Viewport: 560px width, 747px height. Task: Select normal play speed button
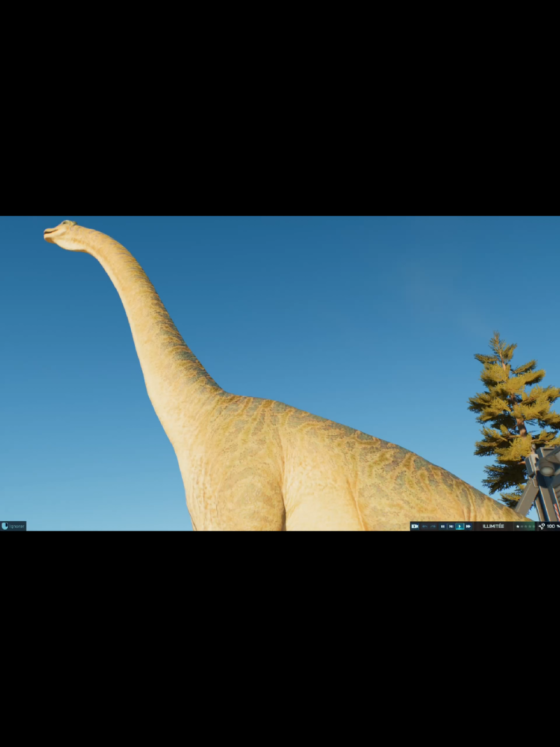tap(459, 526)
